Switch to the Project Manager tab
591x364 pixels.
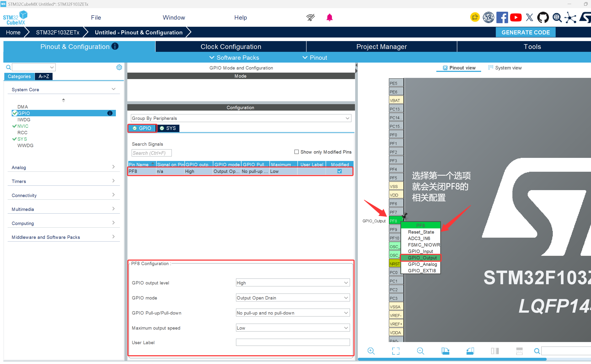pyautogui.click(x=381, y=47)
